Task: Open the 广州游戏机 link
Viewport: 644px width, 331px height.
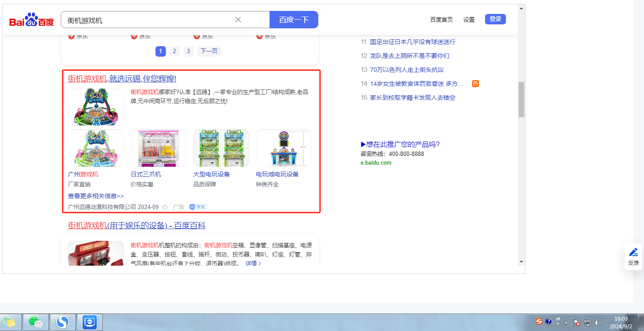Action: point(83,174)
